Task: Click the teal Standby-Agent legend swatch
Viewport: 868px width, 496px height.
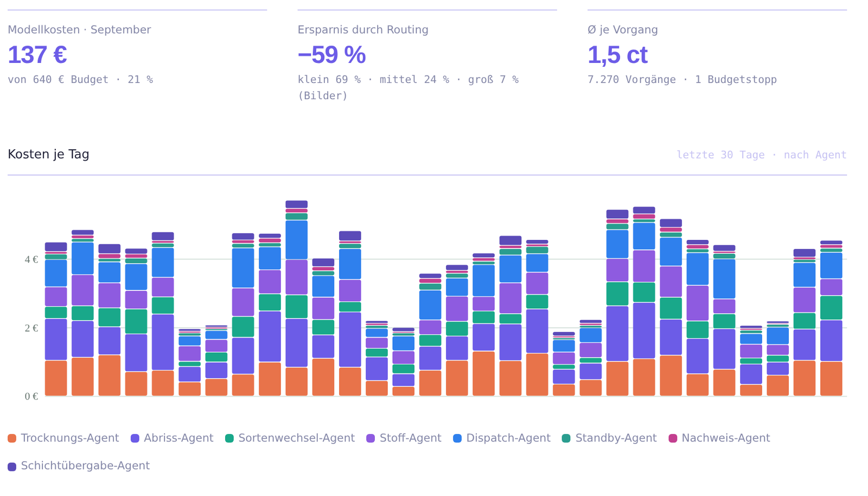Action: coord(566,438)
